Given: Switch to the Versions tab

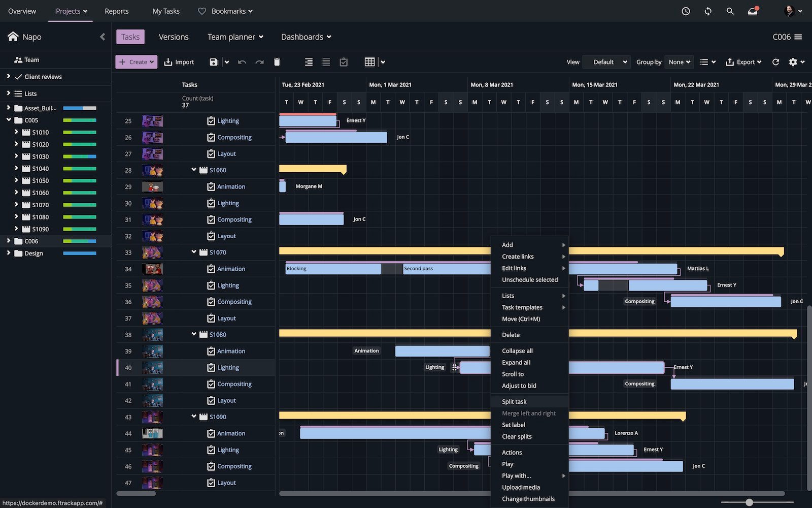Looking at the screenshot, I should (x=173, y=37).
